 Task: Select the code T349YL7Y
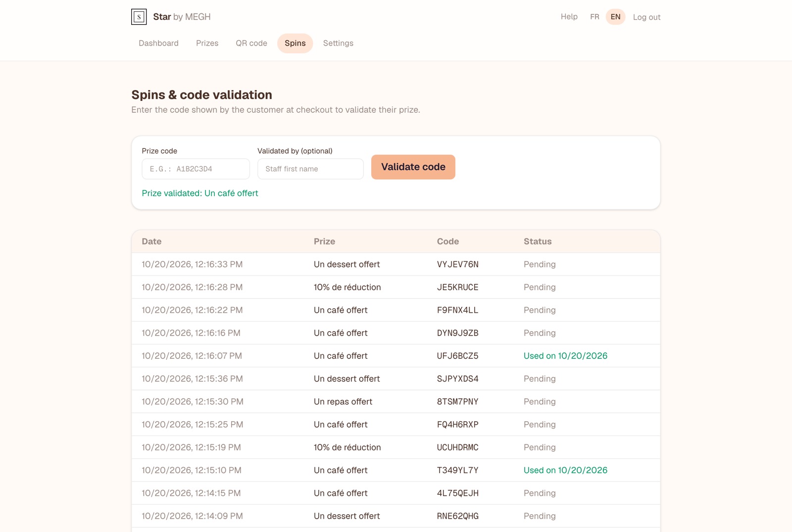(458, 470)
